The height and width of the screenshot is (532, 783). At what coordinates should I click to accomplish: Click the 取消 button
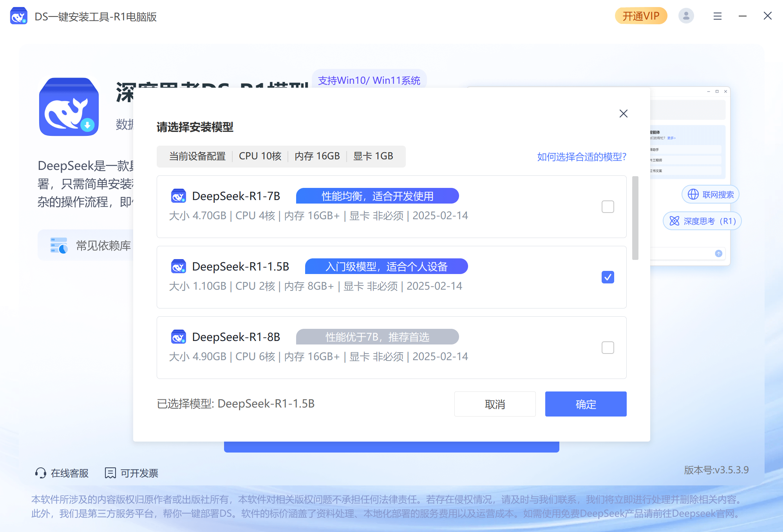click(495, 404)
